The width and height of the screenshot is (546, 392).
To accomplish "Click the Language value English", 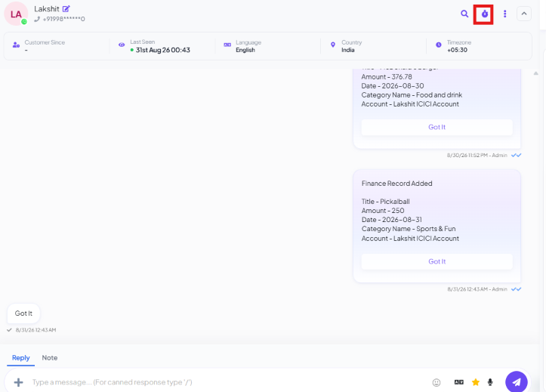I will pyautogui.click(x=245, y=50).
